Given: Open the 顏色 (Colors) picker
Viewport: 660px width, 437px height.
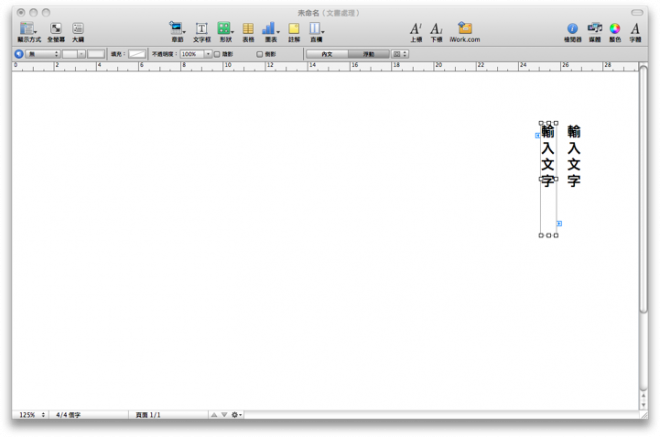Looking at the screenshot, I should [615, 29].
